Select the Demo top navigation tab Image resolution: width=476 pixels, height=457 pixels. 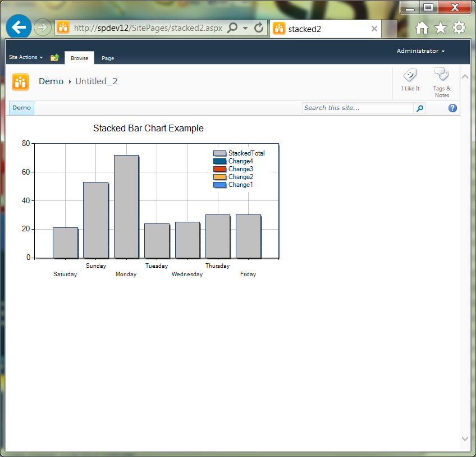tap(21, 108)
